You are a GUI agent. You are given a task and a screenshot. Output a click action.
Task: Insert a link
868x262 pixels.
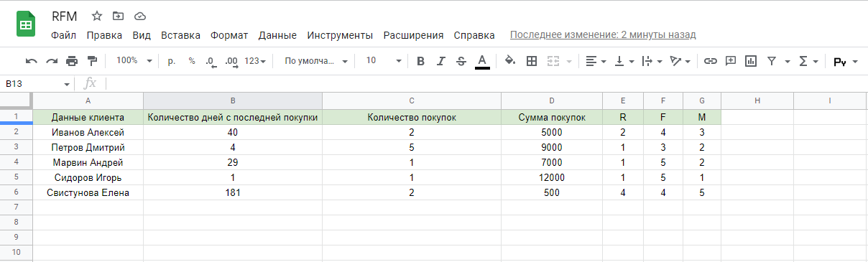pos(710,61)
